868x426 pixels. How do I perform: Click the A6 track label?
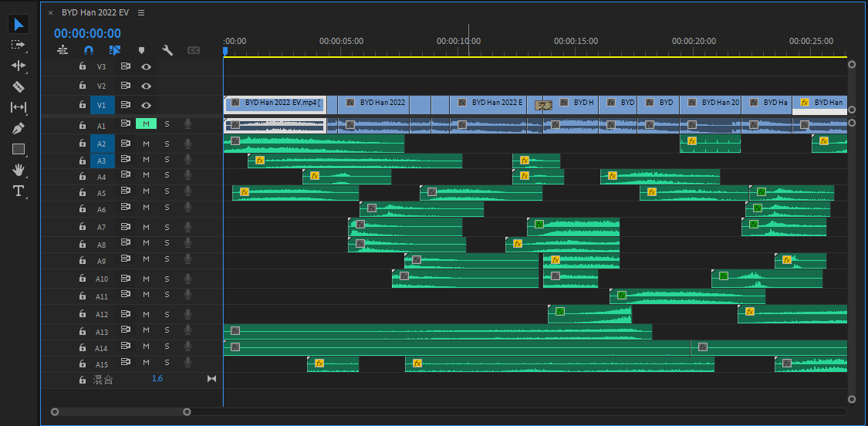tap(101, 209)
